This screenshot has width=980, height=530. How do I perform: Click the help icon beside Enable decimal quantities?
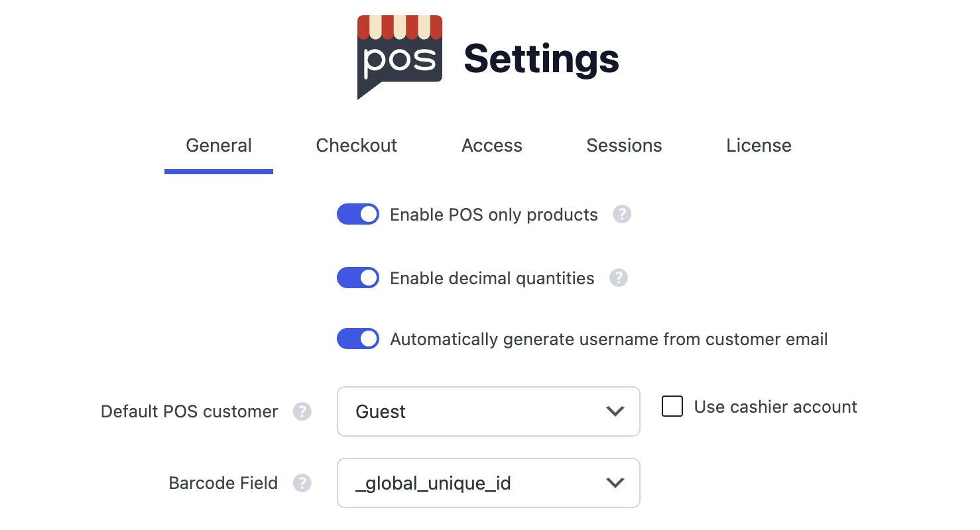pyautogui.click(x=618, y=278)
